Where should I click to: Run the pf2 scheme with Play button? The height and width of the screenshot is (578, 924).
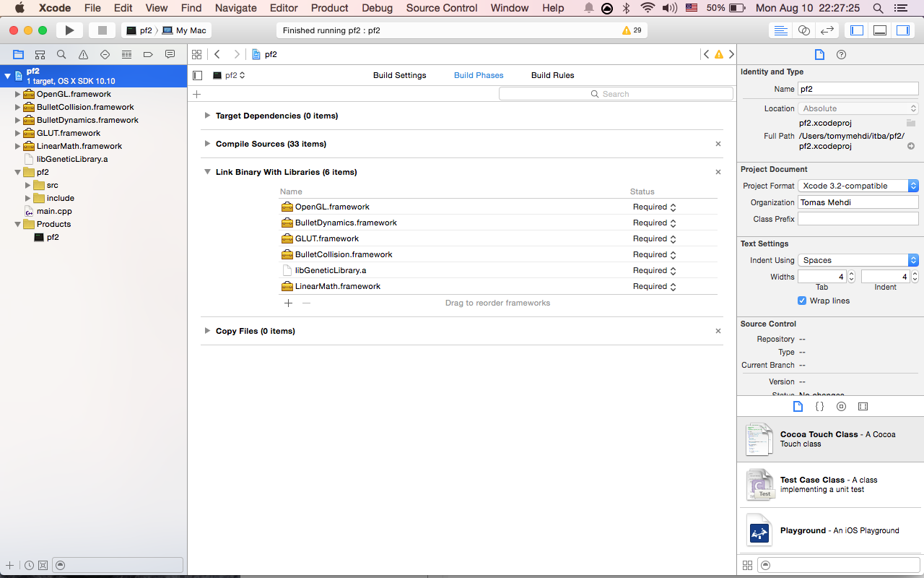[69, 30]
